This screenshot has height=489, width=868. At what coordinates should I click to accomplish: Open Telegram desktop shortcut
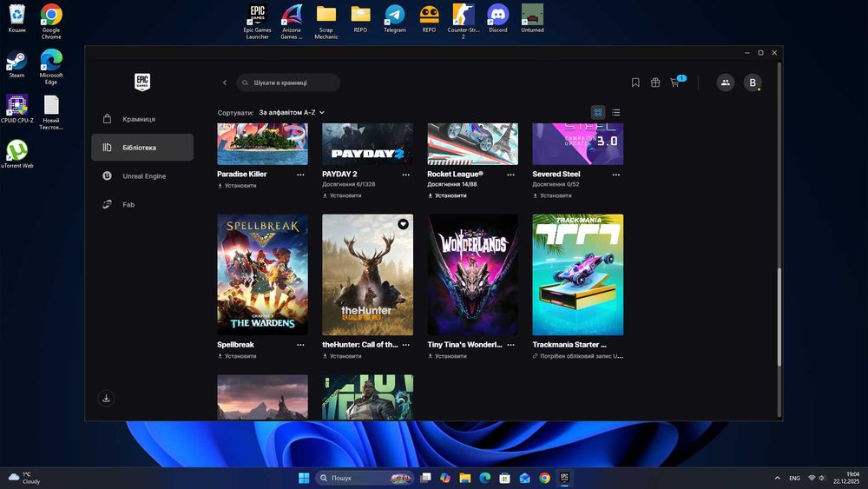click(395, 18)
